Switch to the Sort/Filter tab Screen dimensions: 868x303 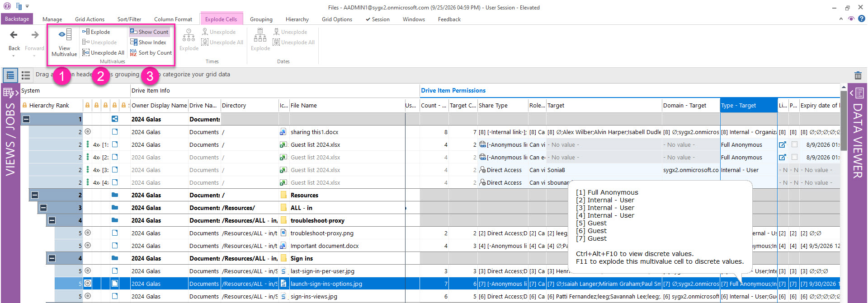click(x=129, y=19)
